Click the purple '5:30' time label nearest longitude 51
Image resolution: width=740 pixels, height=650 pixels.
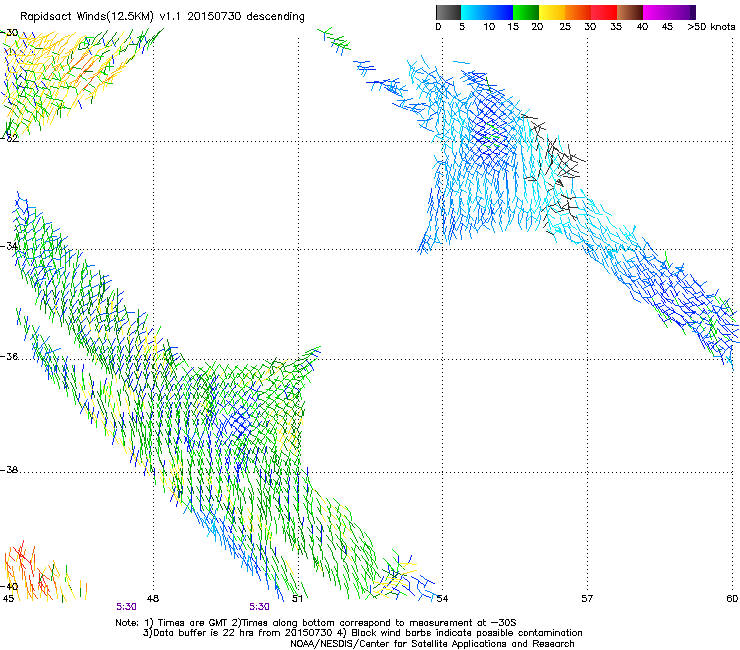tap(260, 607)
